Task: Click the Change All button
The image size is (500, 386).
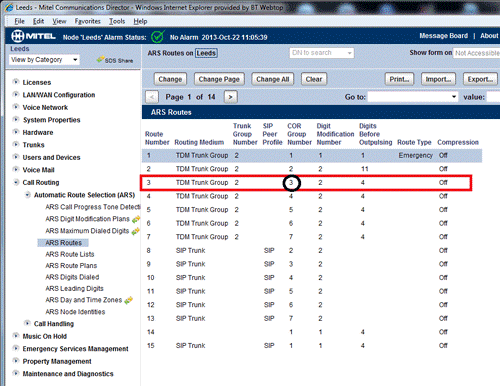Action: pos(272,79)
